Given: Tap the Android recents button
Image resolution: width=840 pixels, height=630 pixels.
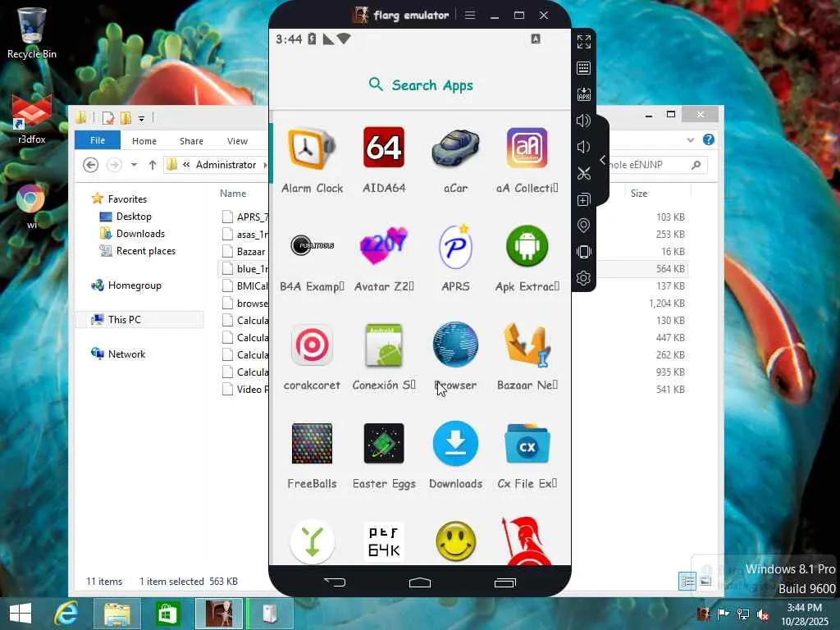Looking at the screenshot, I should 504,582.
